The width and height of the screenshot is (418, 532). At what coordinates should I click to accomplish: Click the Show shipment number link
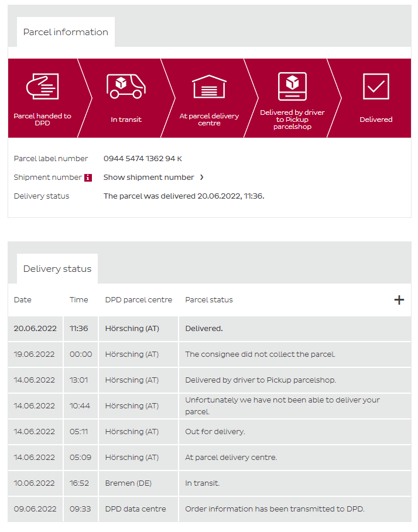(x=149, y=178)
